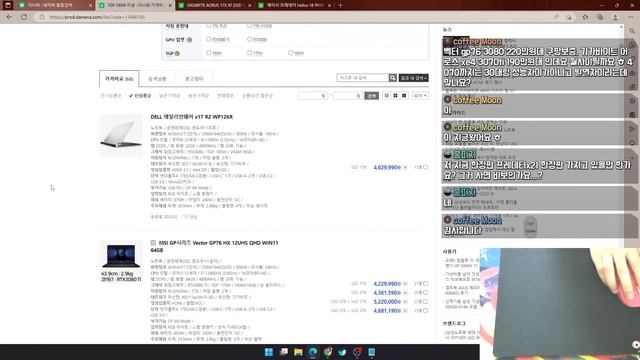The height and width of the screenshot is (360, 640).
Task: Check compare box for 5,220,000 MSI price
Action: pos(425,302)
